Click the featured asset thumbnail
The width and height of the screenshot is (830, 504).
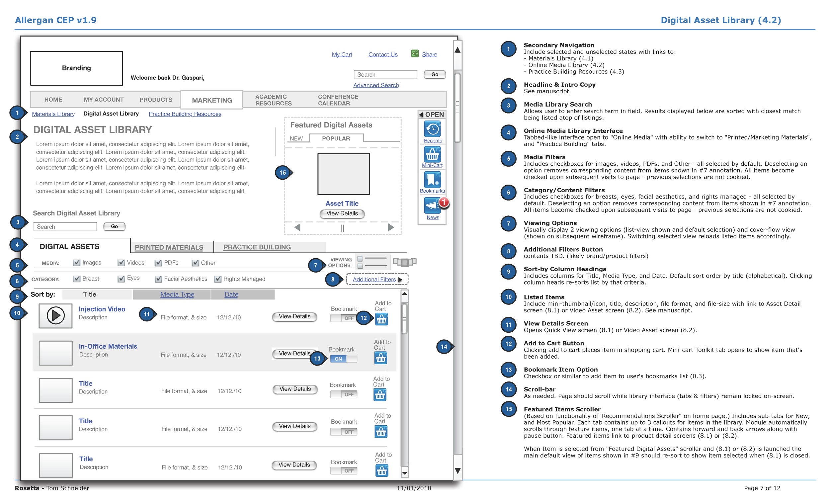pos(344,174)
